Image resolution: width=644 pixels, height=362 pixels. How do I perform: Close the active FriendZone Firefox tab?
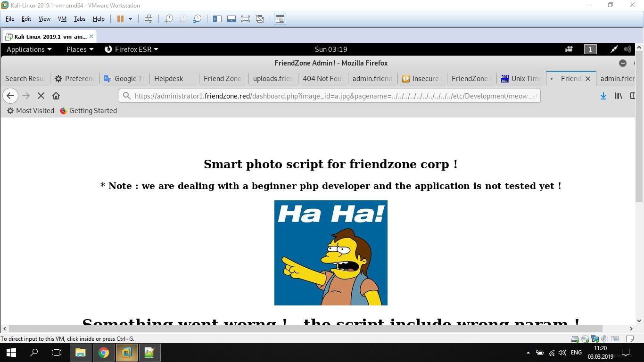588,79
